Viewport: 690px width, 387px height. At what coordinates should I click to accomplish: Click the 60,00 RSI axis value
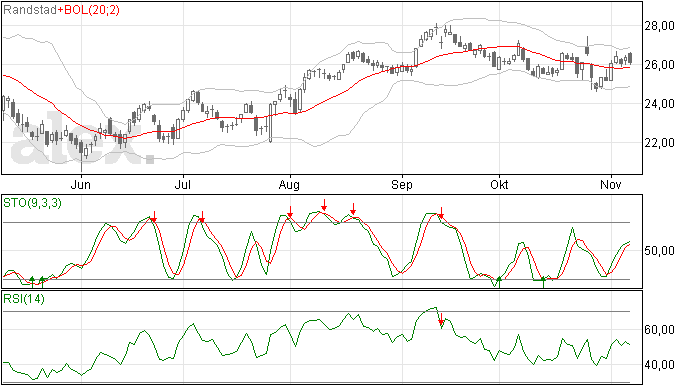(659, 330)
